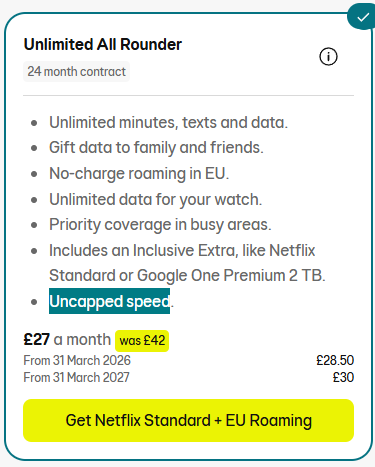The width and height of the screenshot is (375, 467).
Task: Click the From 31 March 2027 line
Action: [76, 377]
